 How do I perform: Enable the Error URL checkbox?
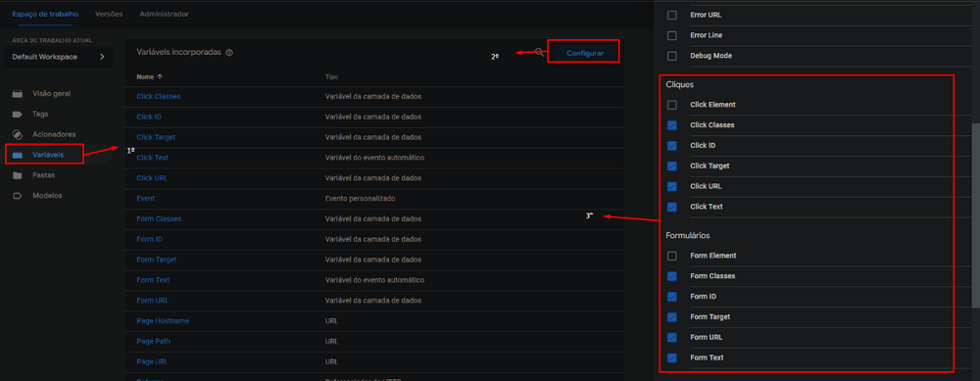pos(672,15)
